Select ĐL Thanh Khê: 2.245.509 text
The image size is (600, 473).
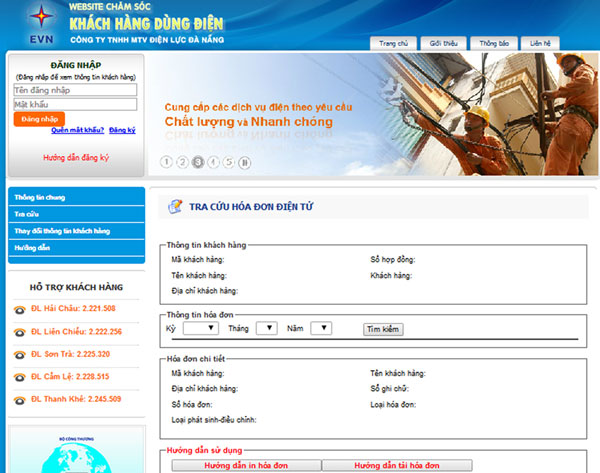pos(76,399)
